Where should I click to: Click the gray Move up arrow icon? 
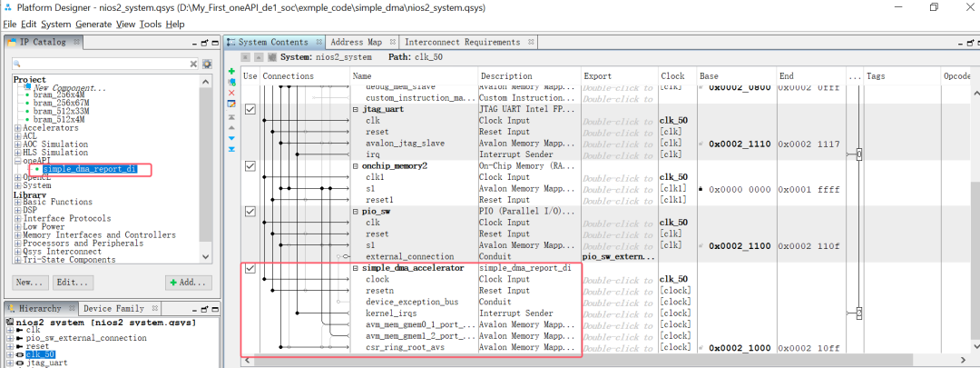click(x=232, y=128)
